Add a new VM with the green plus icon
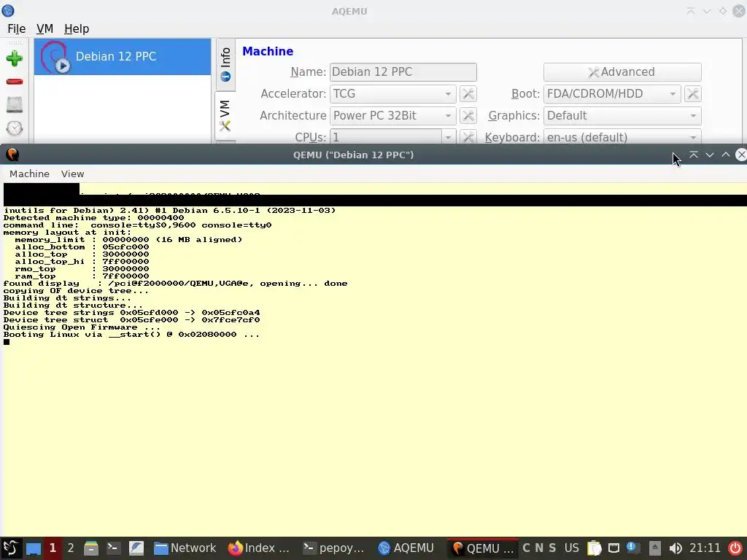This screenshot has height=560, width=747. click(15, 58)
